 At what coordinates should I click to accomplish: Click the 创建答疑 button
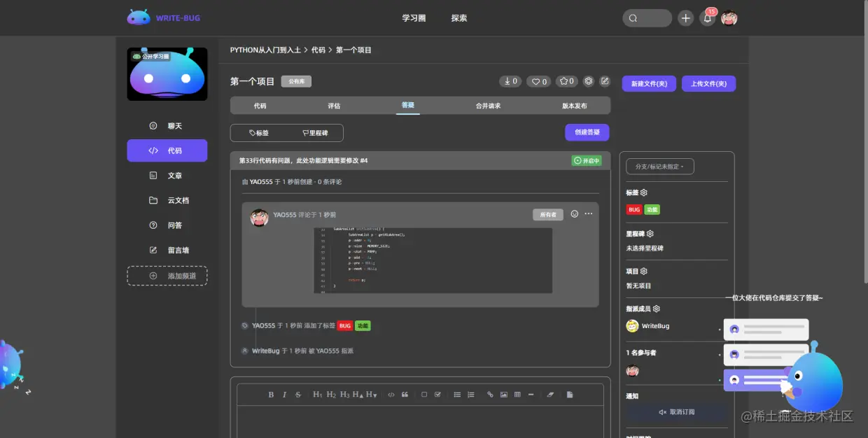[x=587, y=132]
